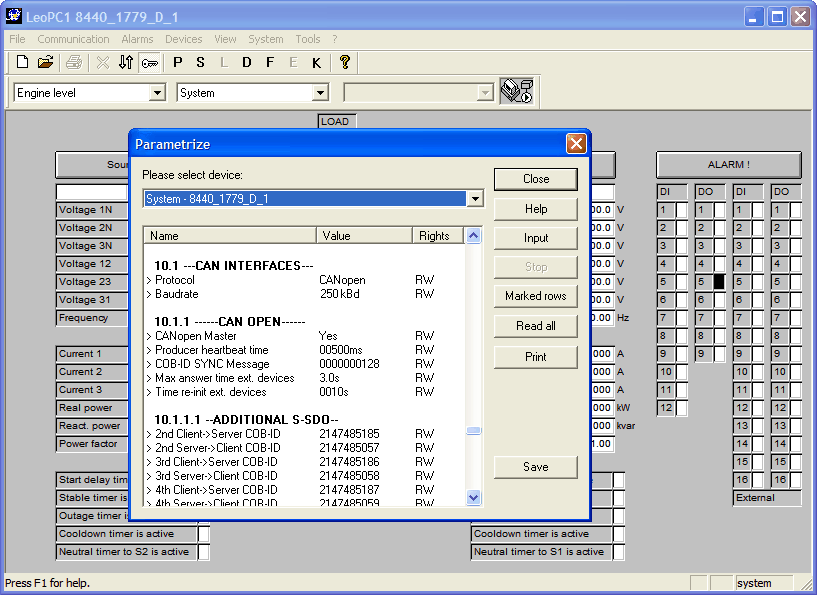
Task: Click the New file toolbar icon
Action: click(22, 63)
